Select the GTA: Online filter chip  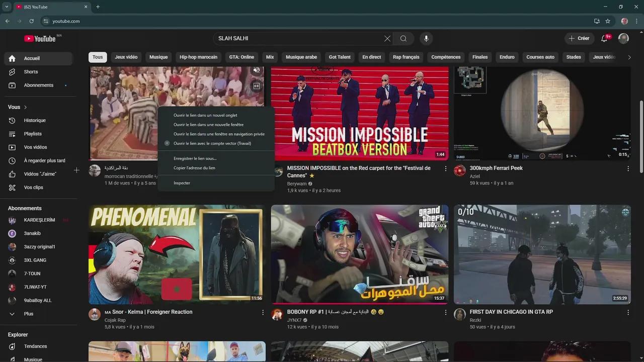pos(242,57)
